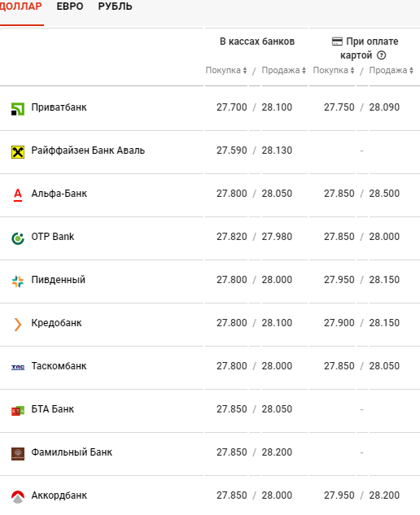Image resolution: width=420 pixels, height=515 pixels.
Task: Click the Kredobank orange chevron logo
Action: click(x=18, y=325)
